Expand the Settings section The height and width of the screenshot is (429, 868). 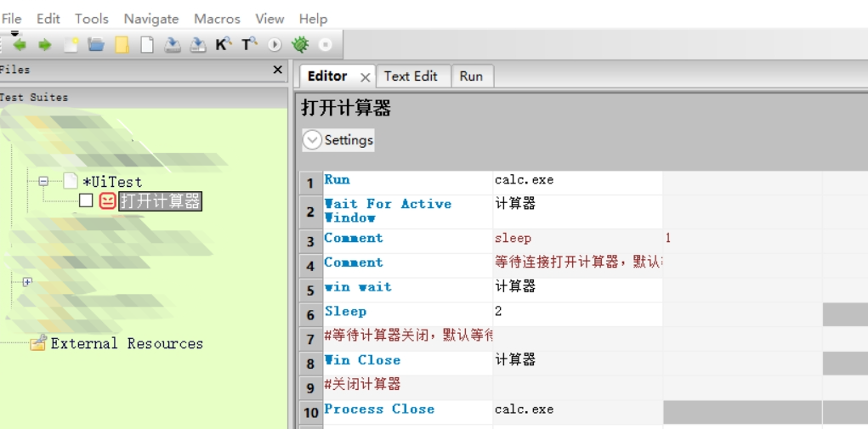(x=338, y=140)
